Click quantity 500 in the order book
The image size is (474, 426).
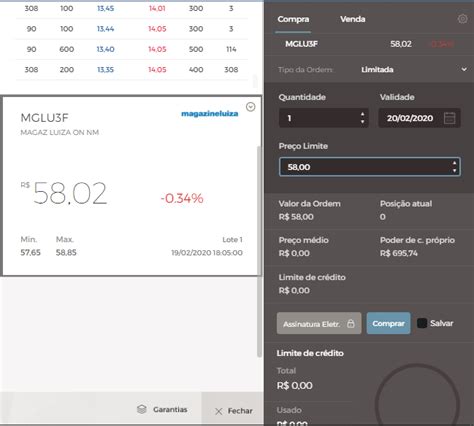click(196, 49)
